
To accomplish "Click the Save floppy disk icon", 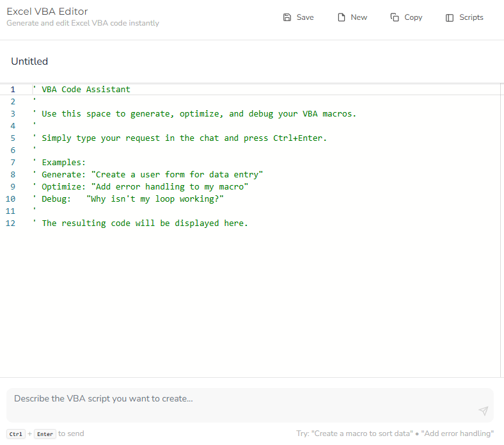I will [x=287, y=17].
